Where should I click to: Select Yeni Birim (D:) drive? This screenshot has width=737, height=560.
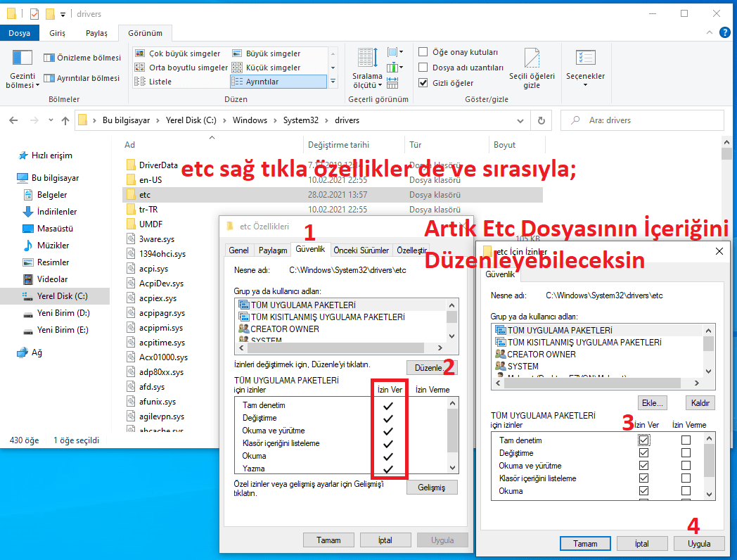[x=63, y=313]
